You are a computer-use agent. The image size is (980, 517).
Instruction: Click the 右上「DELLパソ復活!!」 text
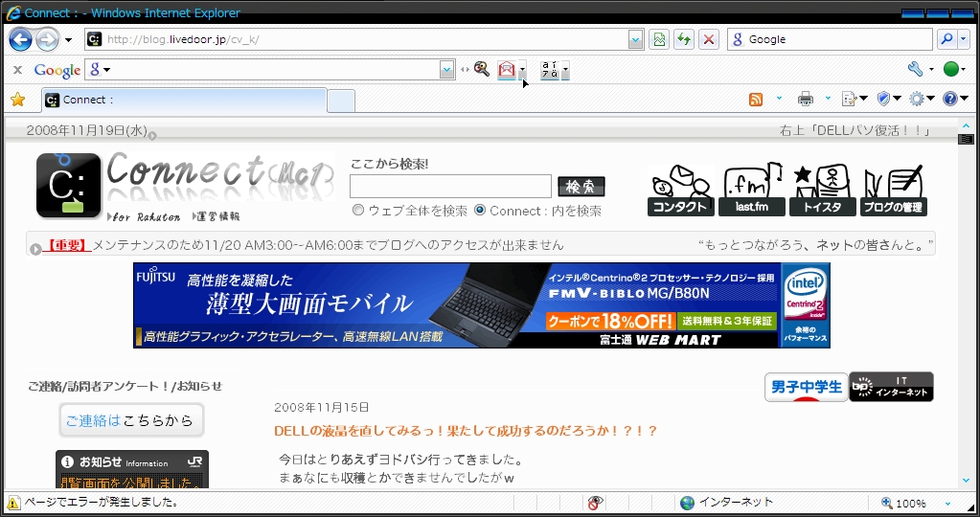click(x=855, y=130)
